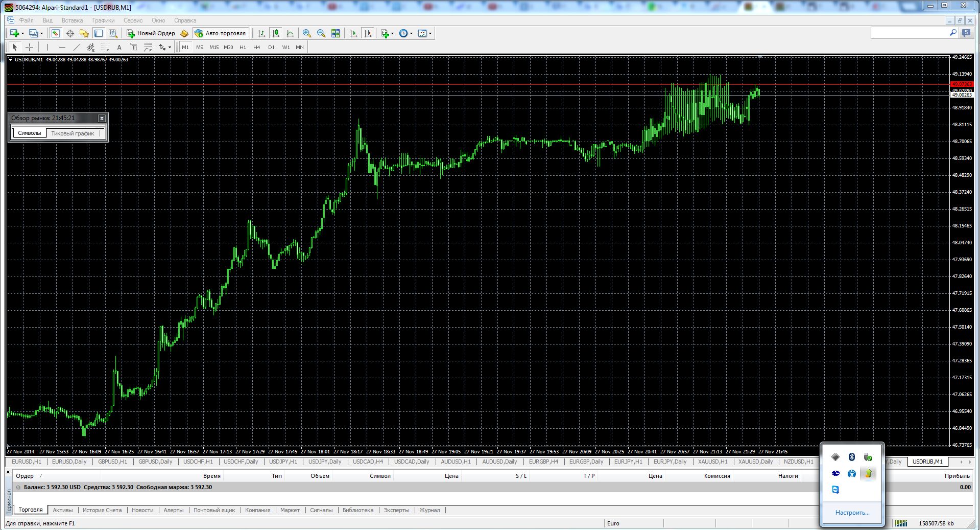Open the Strategy Tester magnifier icon
Image resolution: width=980 pixels, height=530 pixels.
click(113, 33)
